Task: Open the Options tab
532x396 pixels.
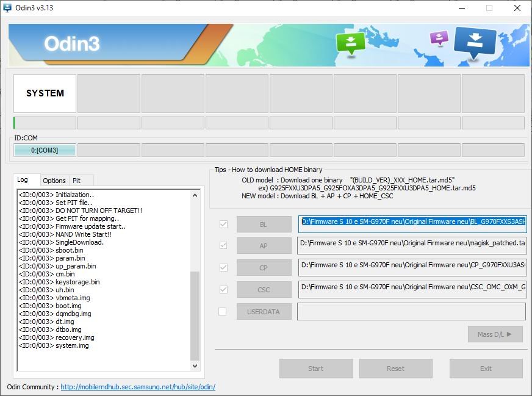Action: tap(54, 181)
